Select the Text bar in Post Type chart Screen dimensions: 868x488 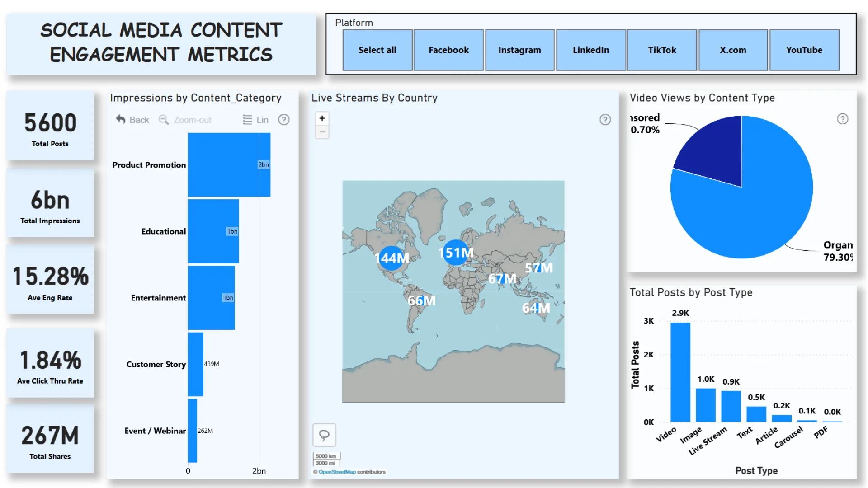coord(756,414)
